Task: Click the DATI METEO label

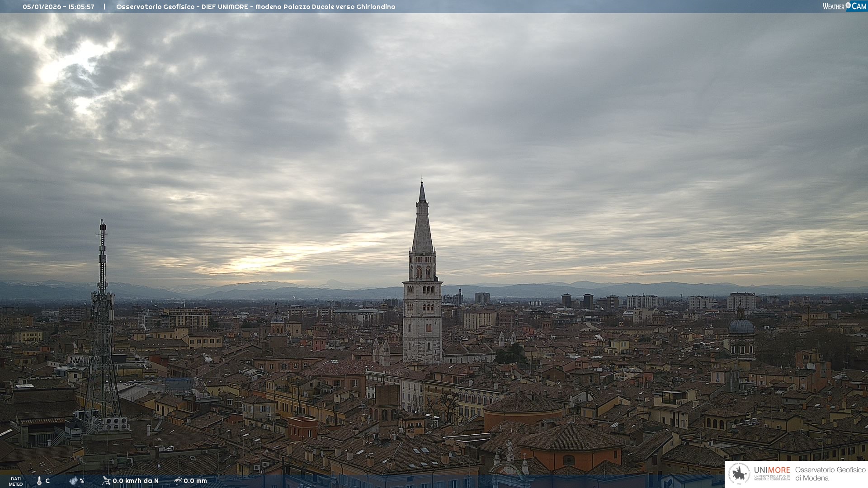Action: click(x=16, y=481)
